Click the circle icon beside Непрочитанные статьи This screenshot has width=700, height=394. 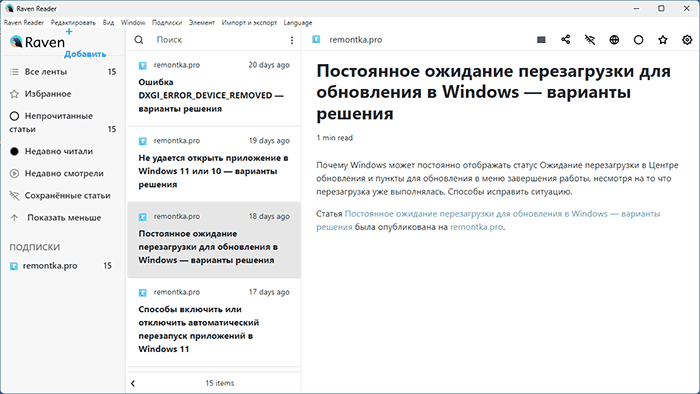(x=14, y=116)
